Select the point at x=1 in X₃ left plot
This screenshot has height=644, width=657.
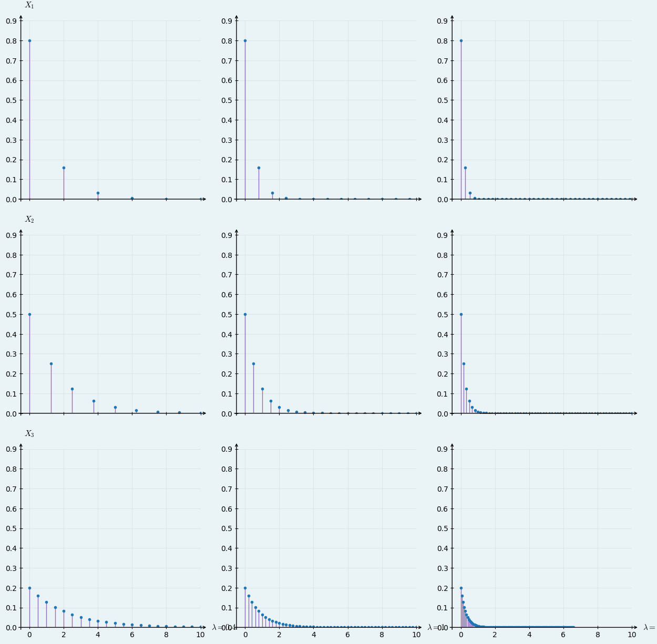(x=46, y=602)
